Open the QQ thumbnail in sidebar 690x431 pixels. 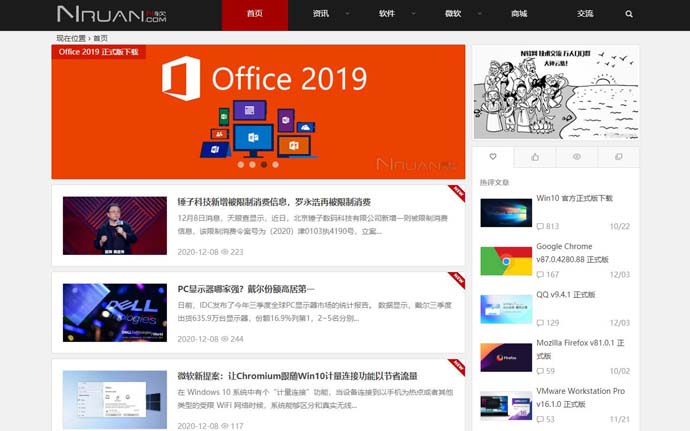(506, 309)
